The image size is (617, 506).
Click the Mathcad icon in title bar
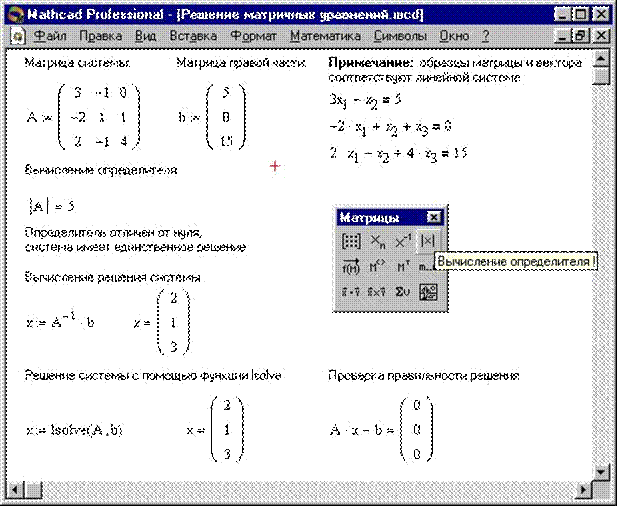[16, 15]
